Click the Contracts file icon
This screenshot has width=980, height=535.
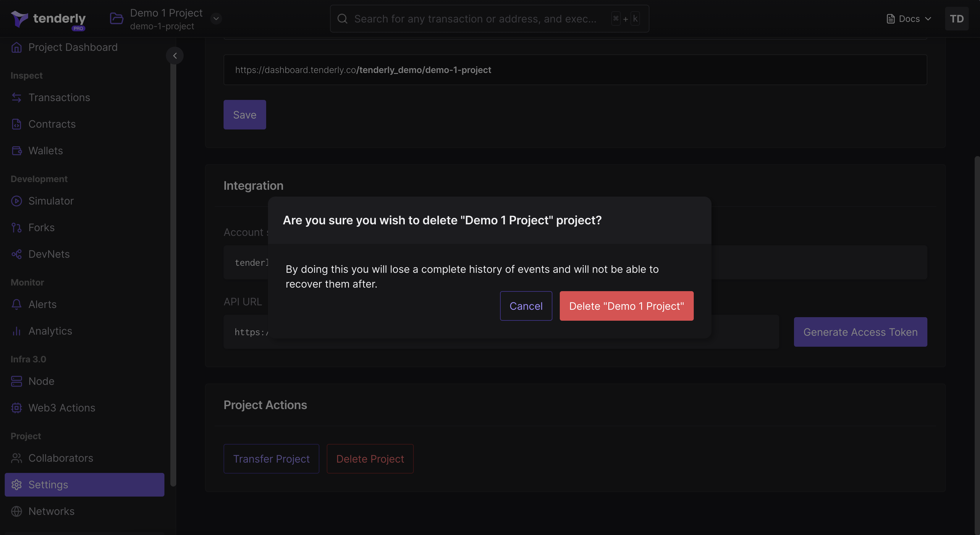tap(16, 124)
